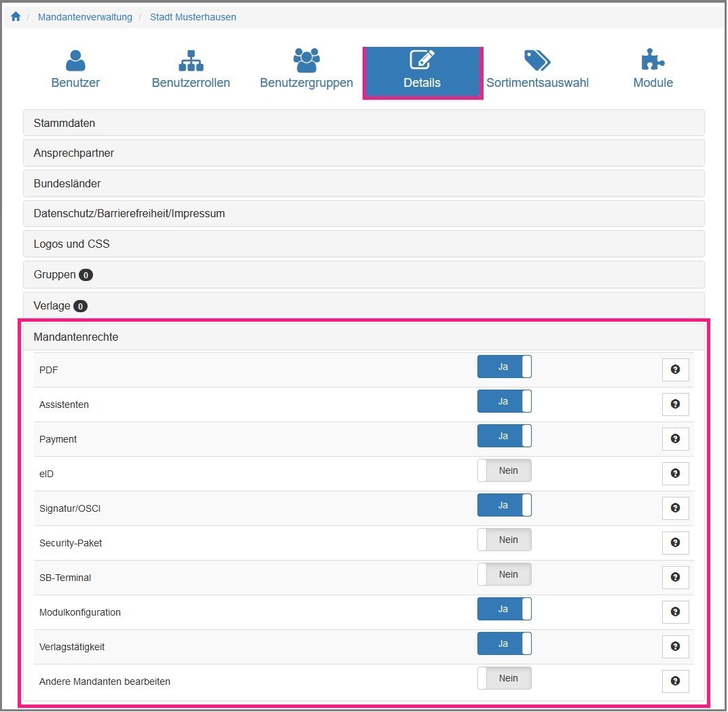Open Benutzergruppen group icon

(306, 61)
